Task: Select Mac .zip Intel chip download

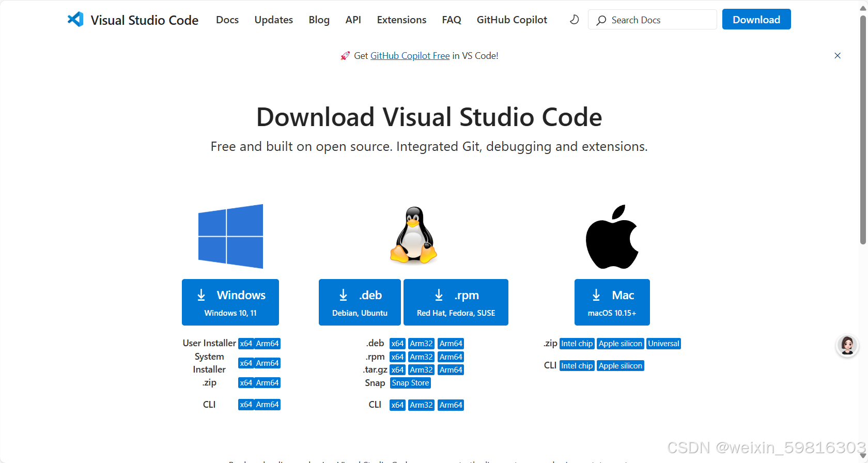Action: pyautogui.click(x=577, y=344)
